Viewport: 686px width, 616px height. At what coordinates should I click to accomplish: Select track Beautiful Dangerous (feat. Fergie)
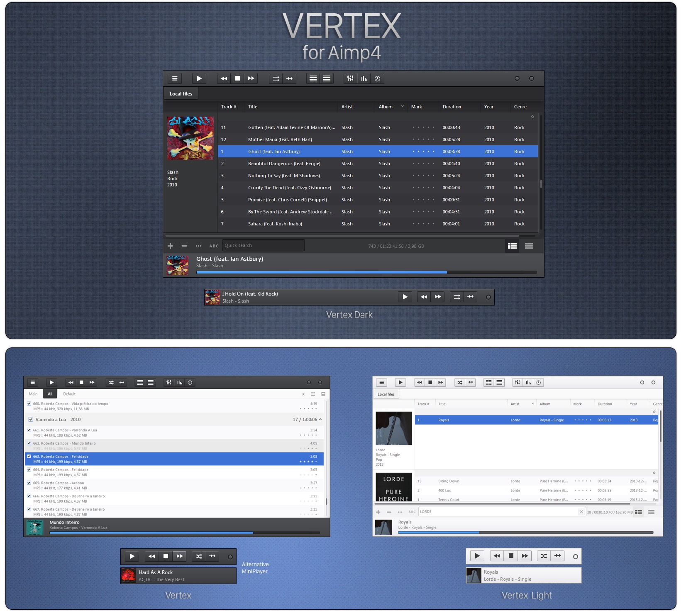378,164
